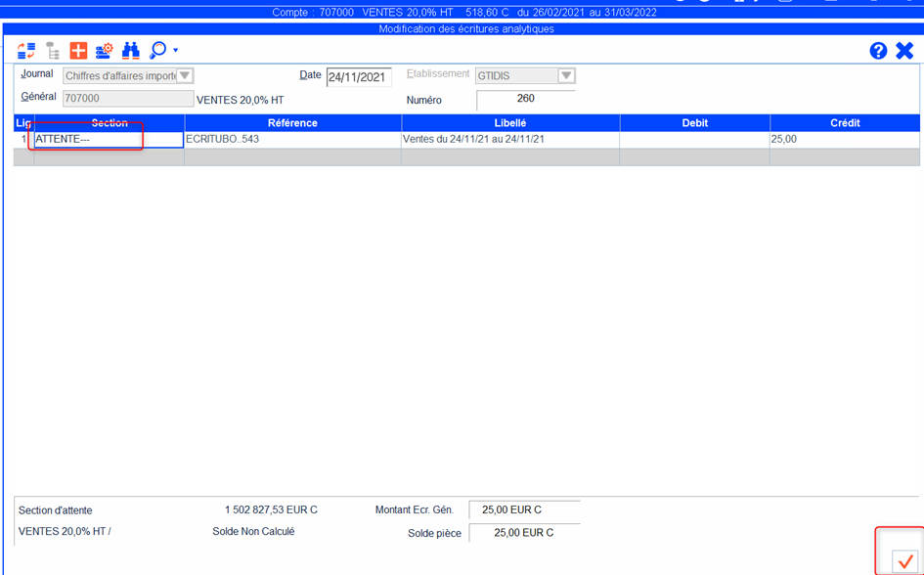This screenshot has width=924, height=575.
Task: Click the Référence column header
Action: point(292,123)
